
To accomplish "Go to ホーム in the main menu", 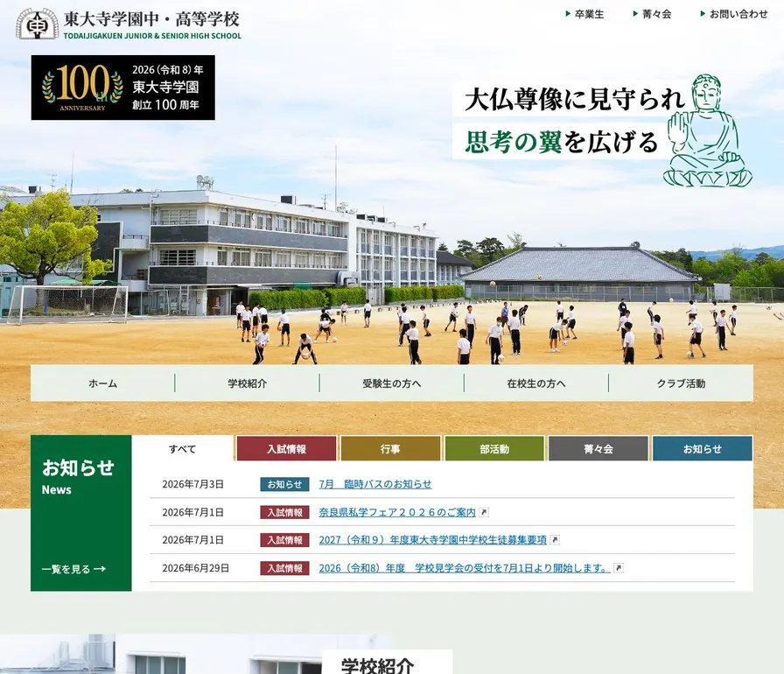I will [x=102, y=383].
